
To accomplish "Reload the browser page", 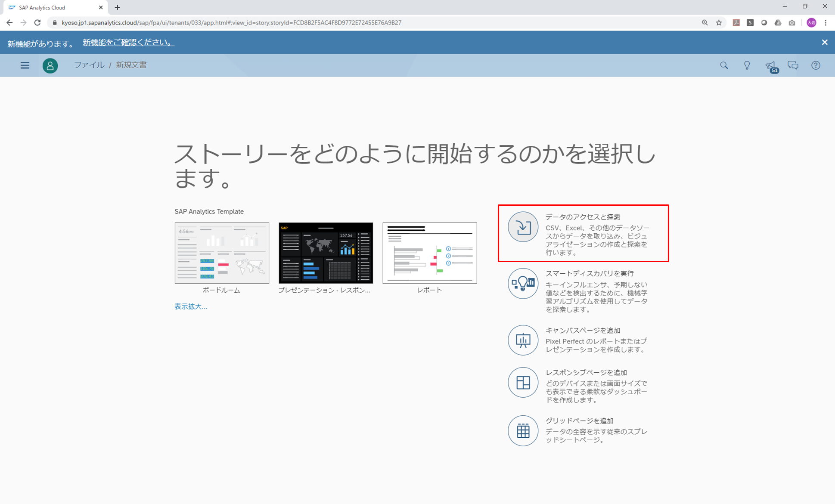I will [37, 22].
